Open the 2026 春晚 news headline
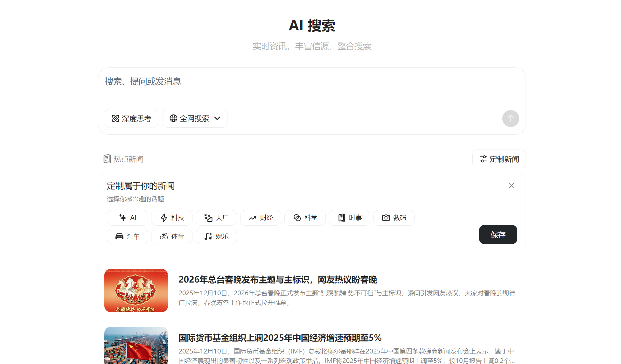This screenshot has height=364, width=621. click(277, 280)
